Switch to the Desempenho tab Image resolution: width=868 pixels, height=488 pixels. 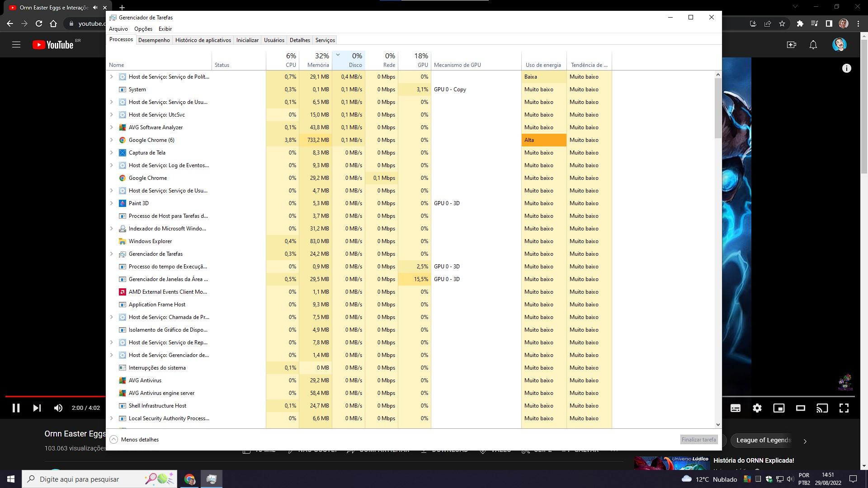(154, 40)
